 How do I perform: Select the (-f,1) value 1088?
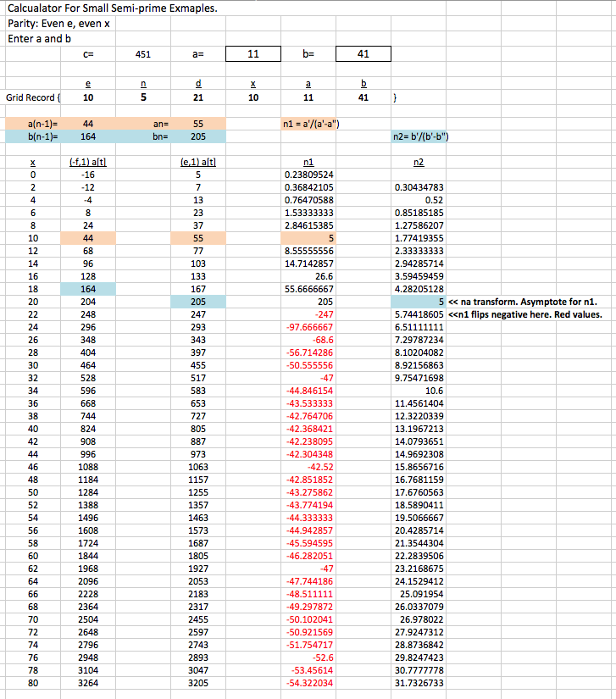88,467
